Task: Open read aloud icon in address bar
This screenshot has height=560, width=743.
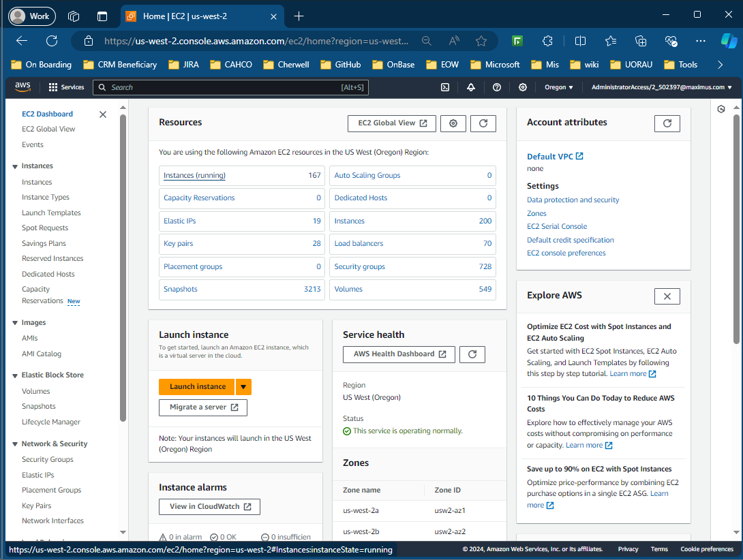Action: 454,42
